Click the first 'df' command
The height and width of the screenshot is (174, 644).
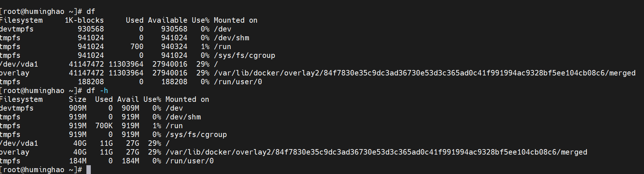point(90,11)
